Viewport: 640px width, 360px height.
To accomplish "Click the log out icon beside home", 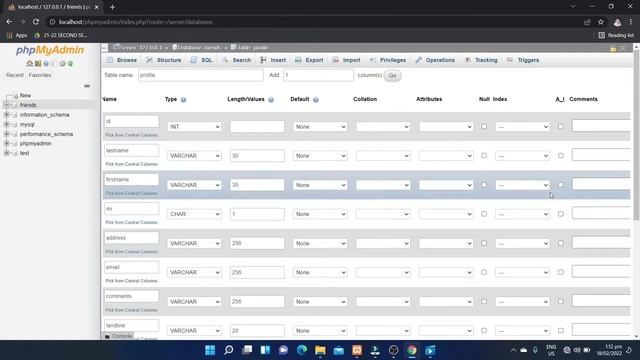I will [x=38, y=64].
